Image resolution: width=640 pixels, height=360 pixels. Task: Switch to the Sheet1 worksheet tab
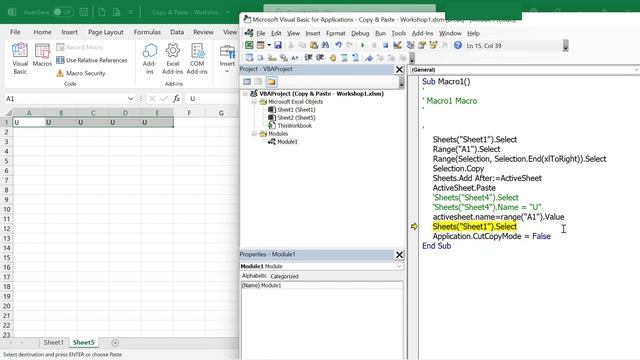coord(53,342)
